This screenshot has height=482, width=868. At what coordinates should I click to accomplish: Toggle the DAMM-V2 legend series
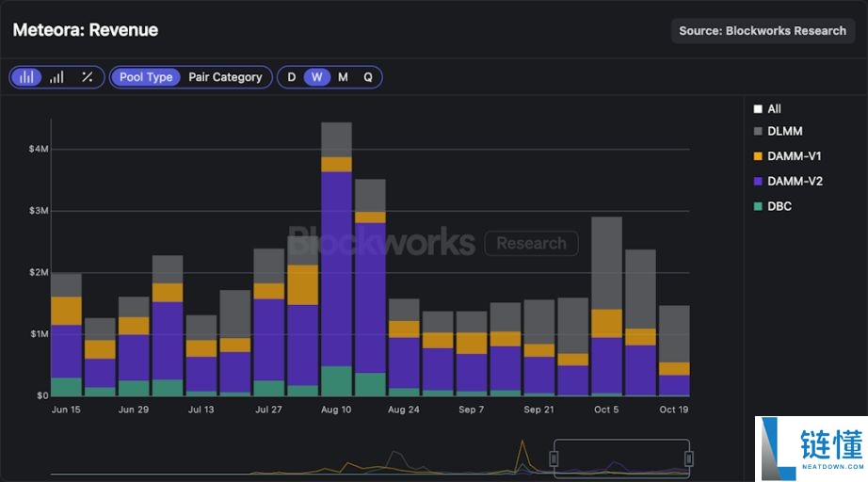click(x=788, y=181)
